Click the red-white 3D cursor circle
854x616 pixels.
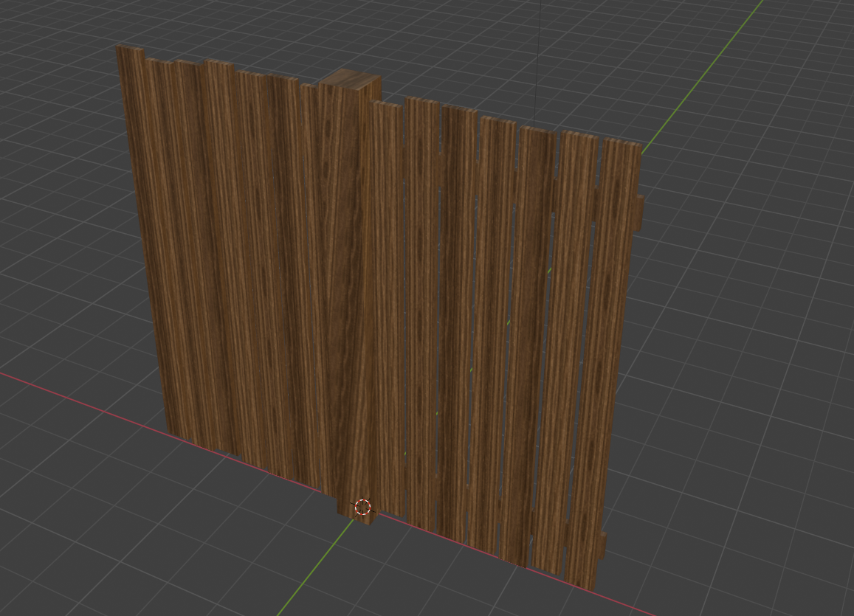tap(362, 508)
